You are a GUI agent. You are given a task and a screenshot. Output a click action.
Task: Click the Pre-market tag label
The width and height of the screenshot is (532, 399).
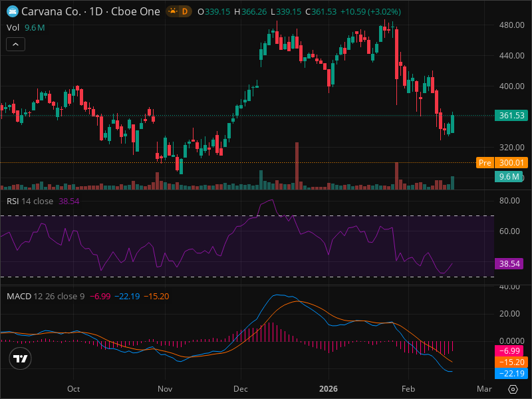click(x=485, y=163)
